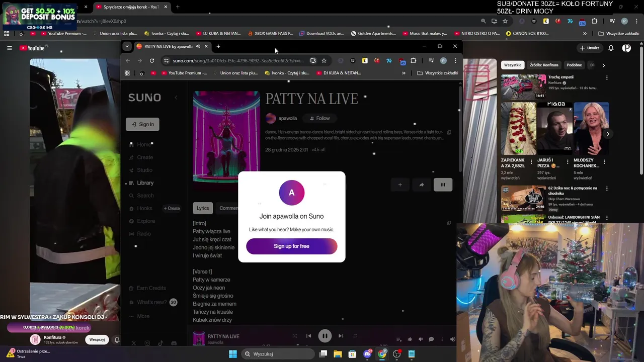This screenshot has width=644, height=362.
Task: Select Źródło: Konfitura chip on YouTube
Action: (544, 65)
